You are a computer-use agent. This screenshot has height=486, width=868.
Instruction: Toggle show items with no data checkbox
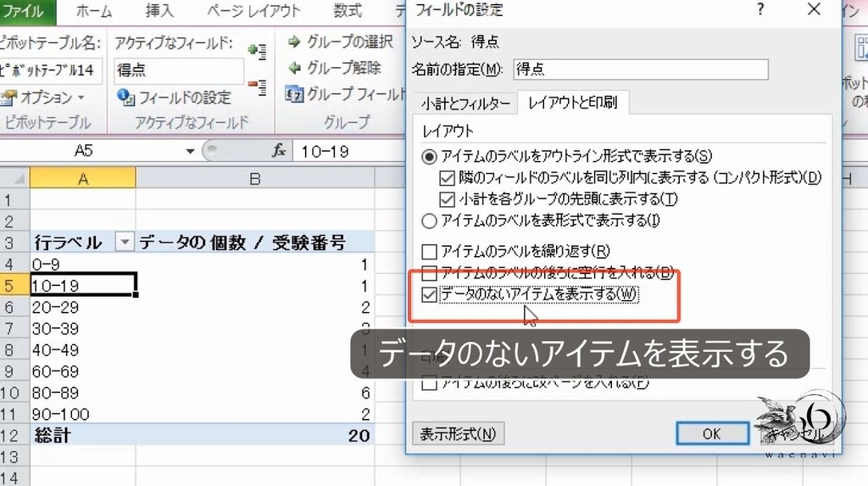(429, 294)
